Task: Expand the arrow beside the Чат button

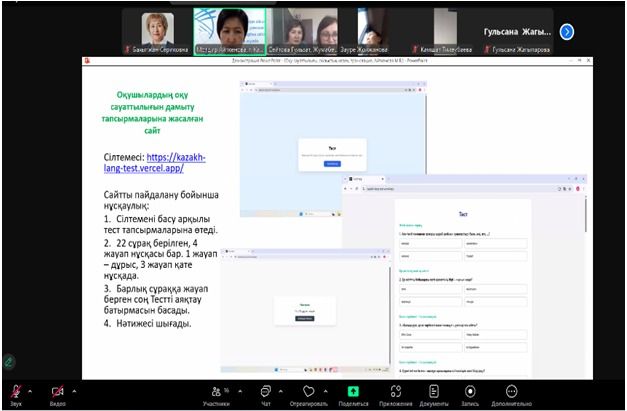Action: pos(281,390)
